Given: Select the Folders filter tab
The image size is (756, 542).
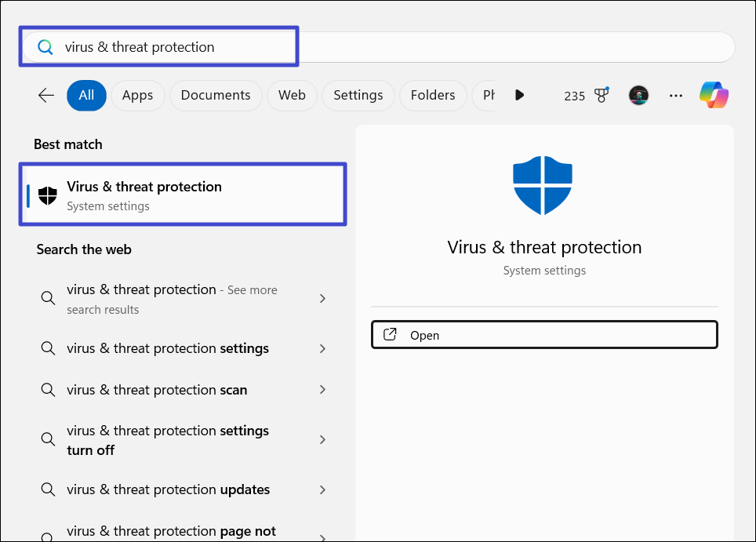Looking at the screenshot, I should (x=432, y=96).
